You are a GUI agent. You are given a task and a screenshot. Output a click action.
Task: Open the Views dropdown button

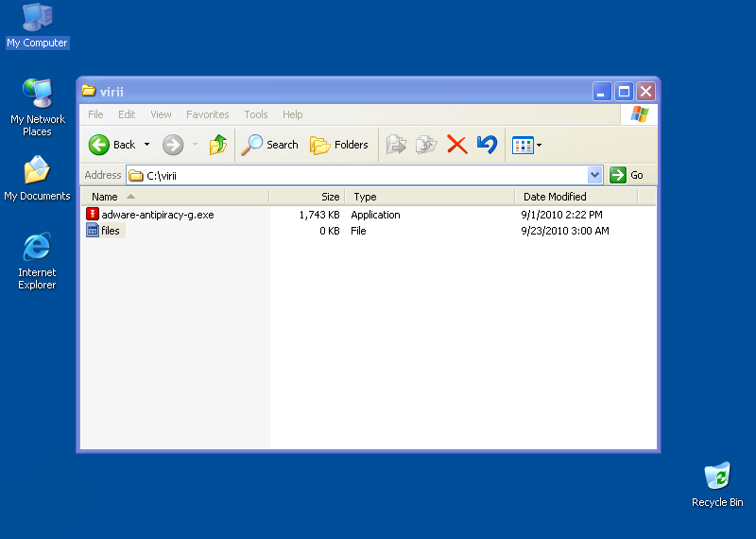pyautogui.click(x=527, y=145)
